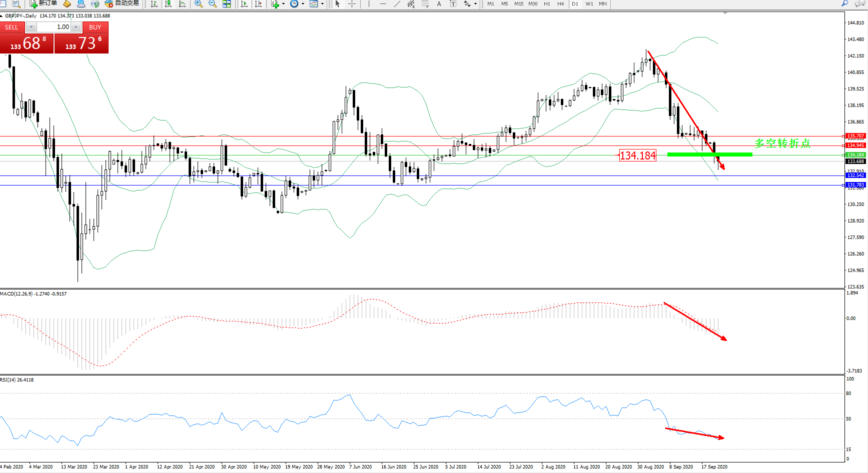
Task: Open the indicators list dropdown arrow
Action: click(x=283, y=4)
